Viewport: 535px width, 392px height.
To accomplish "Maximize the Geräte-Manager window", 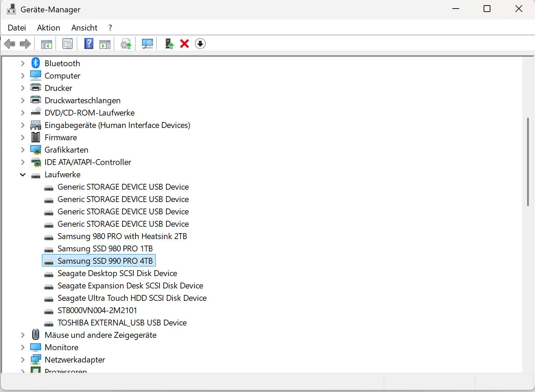I will pos(487,9).
